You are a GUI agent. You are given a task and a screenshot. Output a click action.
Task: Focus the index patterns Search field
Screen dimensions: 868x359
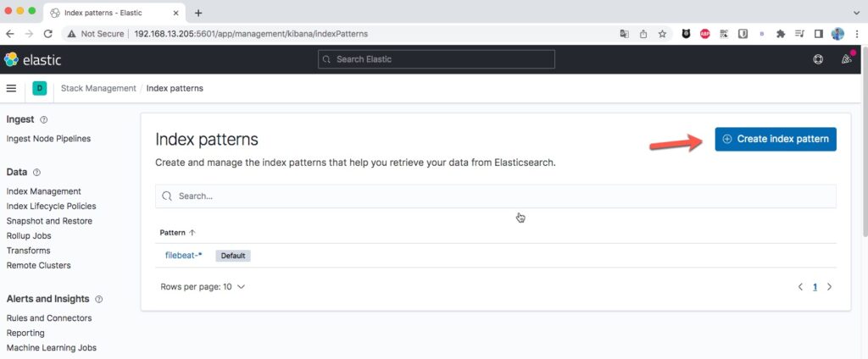click(x=495, y=196)
